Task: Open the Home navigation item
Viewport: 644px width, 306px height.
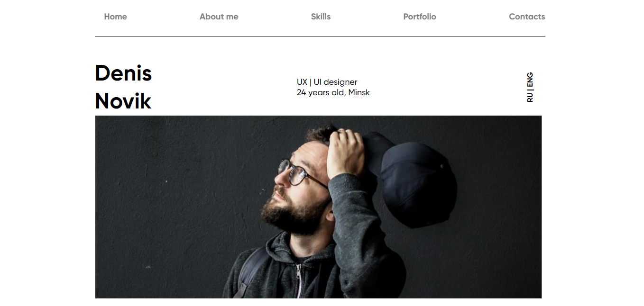Action: click(115, 17)
